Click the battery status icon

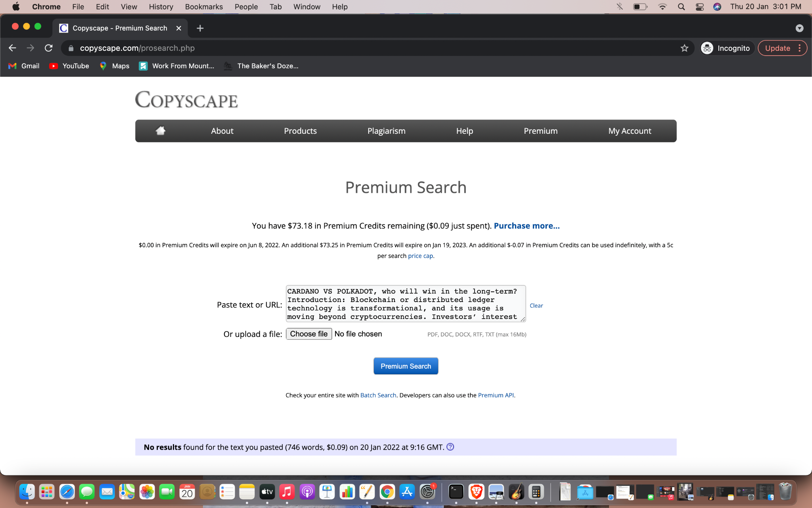(640, 7)
